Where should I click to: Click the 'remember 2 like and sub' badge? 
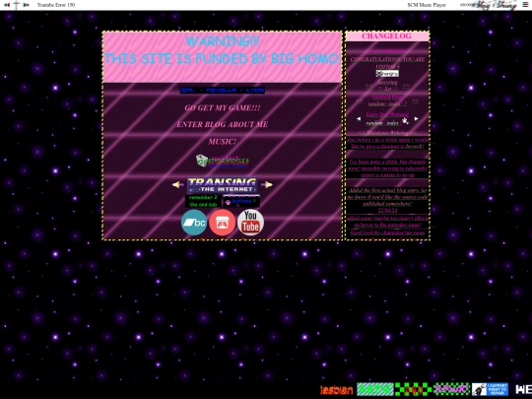tap(203, 201)
